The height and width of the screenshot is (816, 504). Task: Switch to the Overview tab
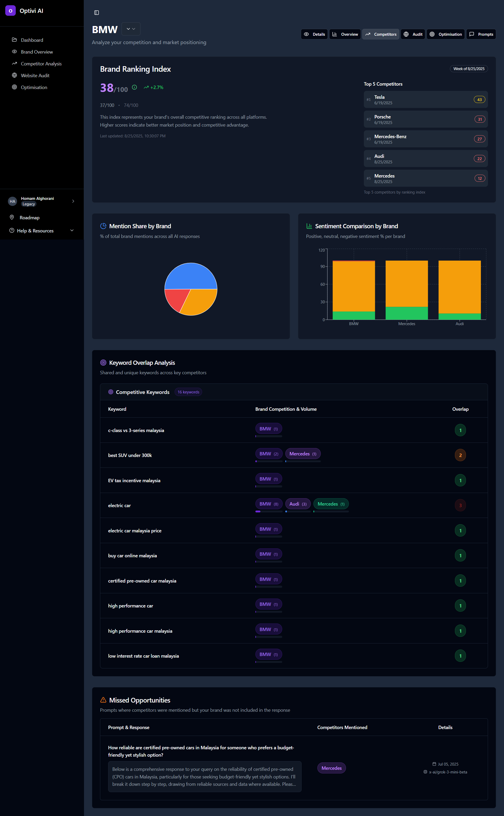pyautogui.click(x=345, y=34)
